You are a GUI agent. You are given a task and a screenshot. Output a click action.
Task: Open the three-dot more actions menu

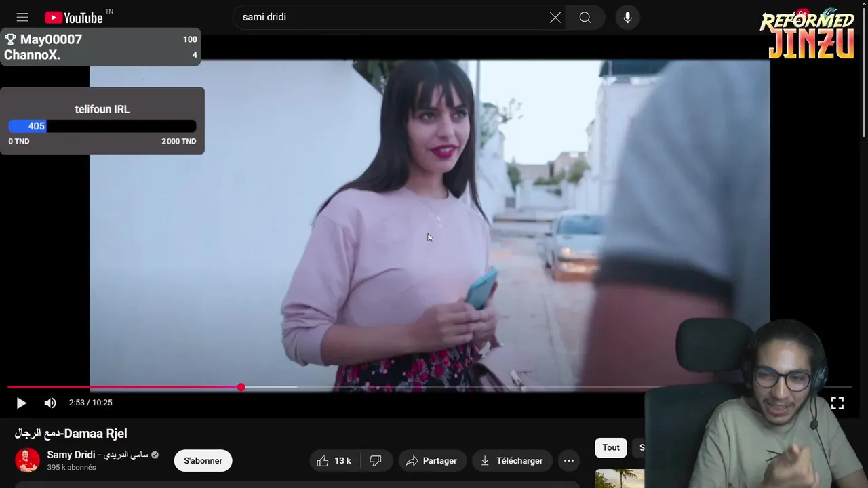[569, 461]
